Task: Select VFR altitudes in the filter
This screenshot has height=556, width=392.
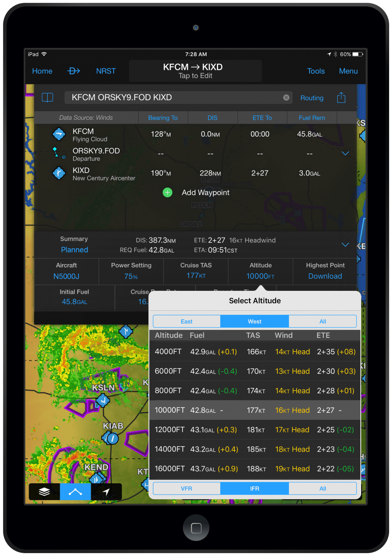Action: click(186, 488)
